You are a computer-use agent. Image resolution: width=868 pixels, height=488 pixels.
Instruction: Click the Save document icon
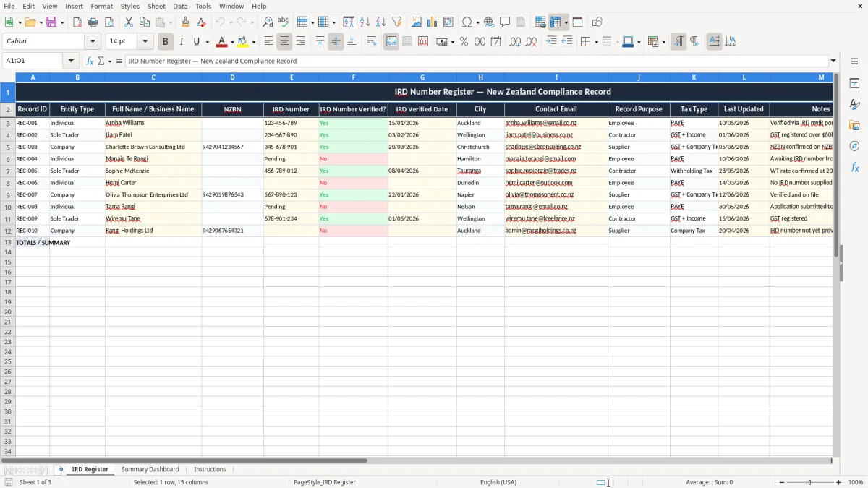[x=51, y=22]
